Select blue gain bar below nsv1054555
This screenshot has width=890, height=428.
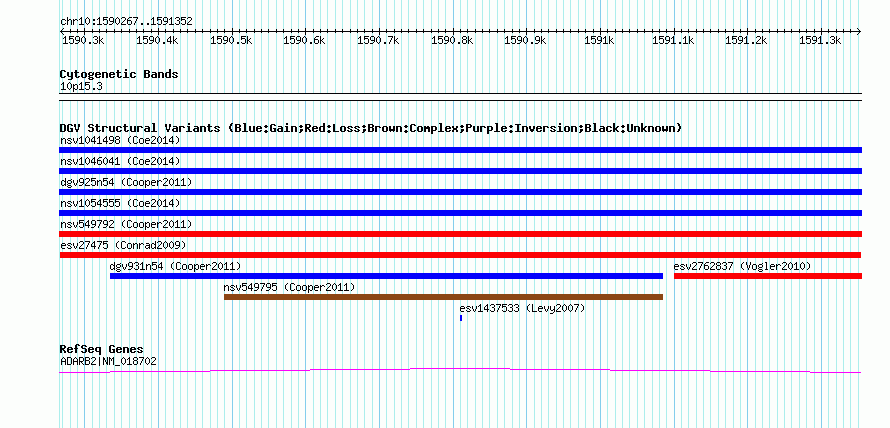click(461, 213)
